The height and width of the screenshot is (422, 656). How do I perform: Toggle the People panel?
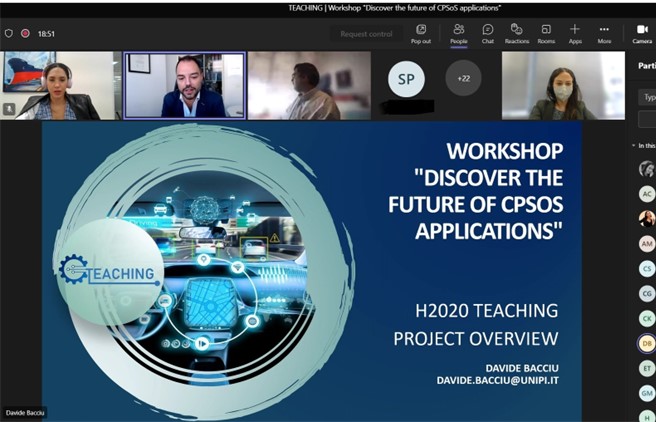[x=458, y=33]
